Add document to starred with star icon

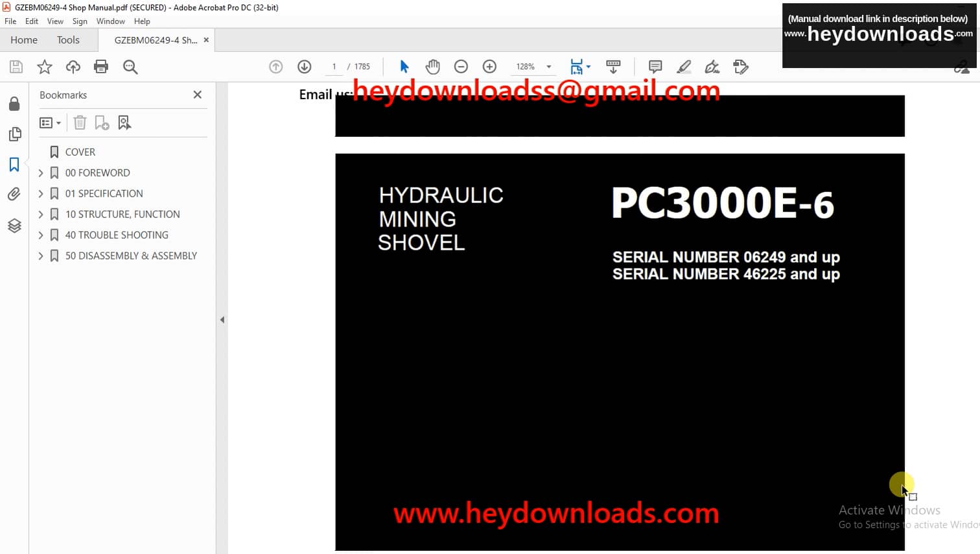pyautogui.click(x=45, y=67)
